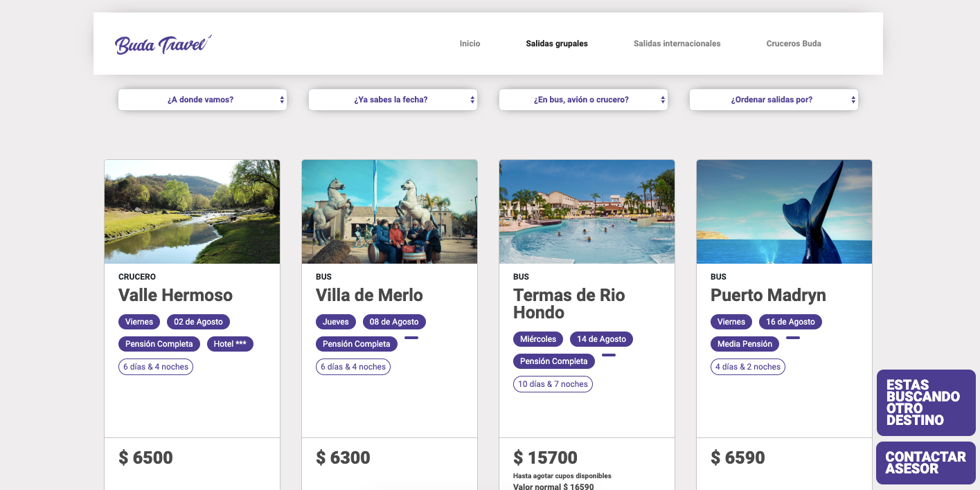The image size is (980, 490).
Task: Click the Jueves tag
Action: pyautogui.click(x=336, y=322)
